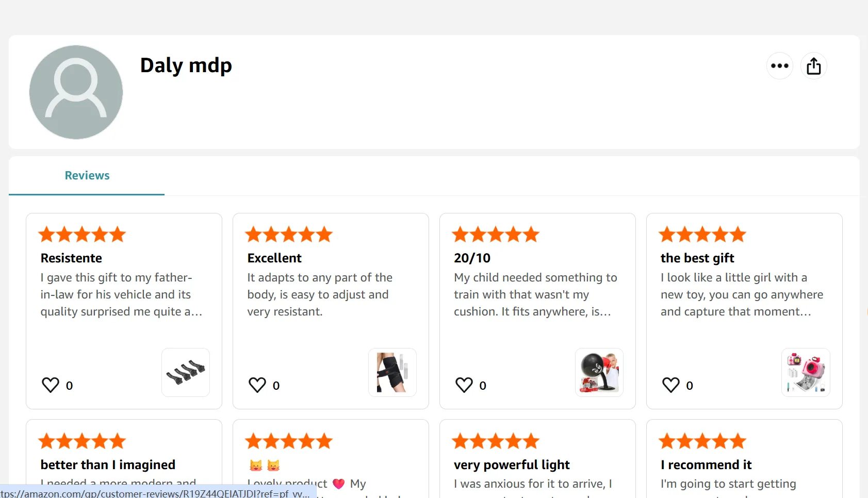Open the "better than I imagined" review
The width and height of the screenshot is (868, 498).
(x=108, y=465)
